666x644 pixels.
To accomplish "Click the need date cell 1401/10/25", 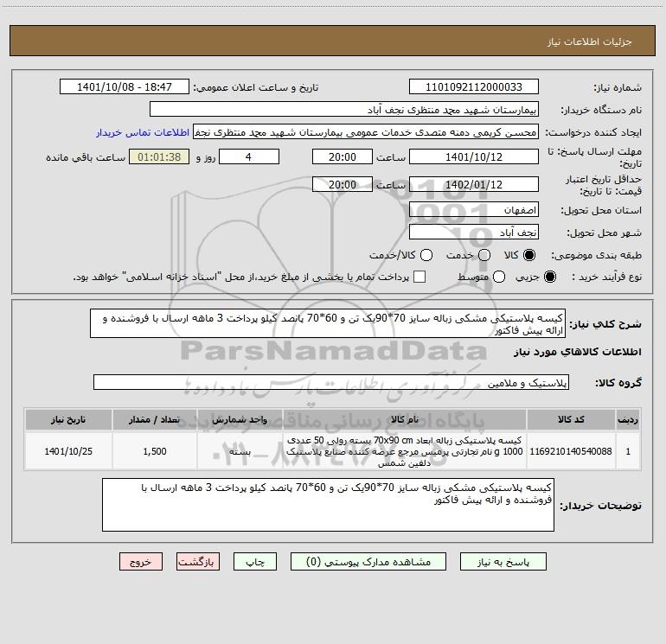I will click(68, 451).
